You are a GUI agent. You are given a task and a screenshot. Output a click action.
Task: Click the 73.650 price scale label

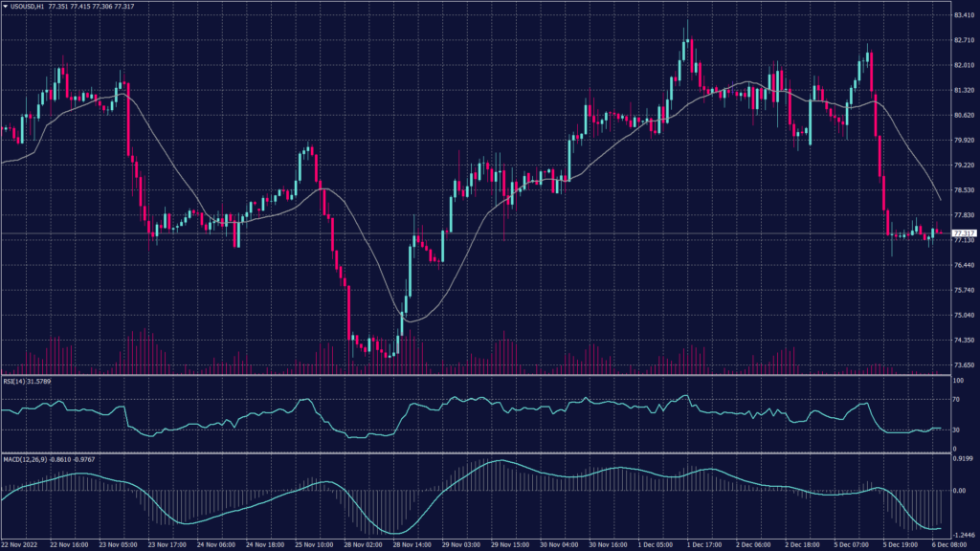pos(964,365)
